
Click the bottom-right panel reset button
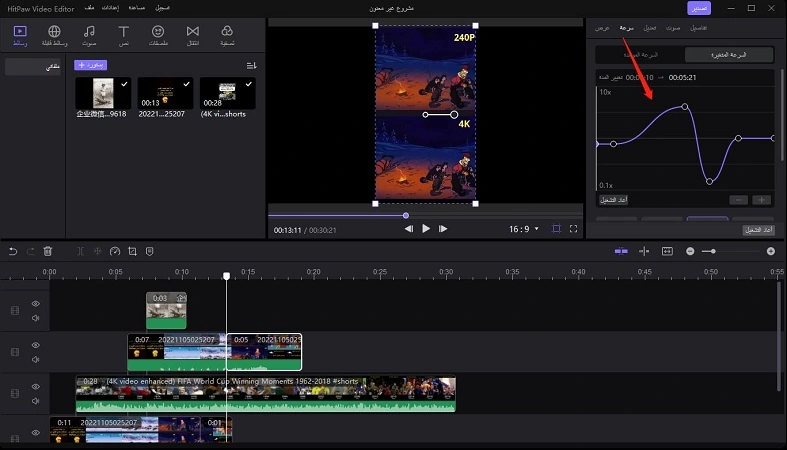pyautogui.click(x=758, y=230)
